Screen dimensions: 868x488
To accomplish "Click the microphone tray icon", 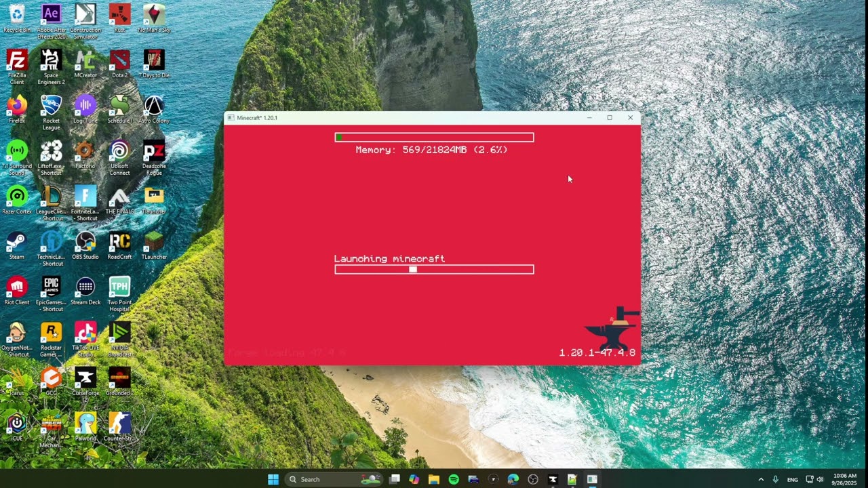I will pos(775,479).
